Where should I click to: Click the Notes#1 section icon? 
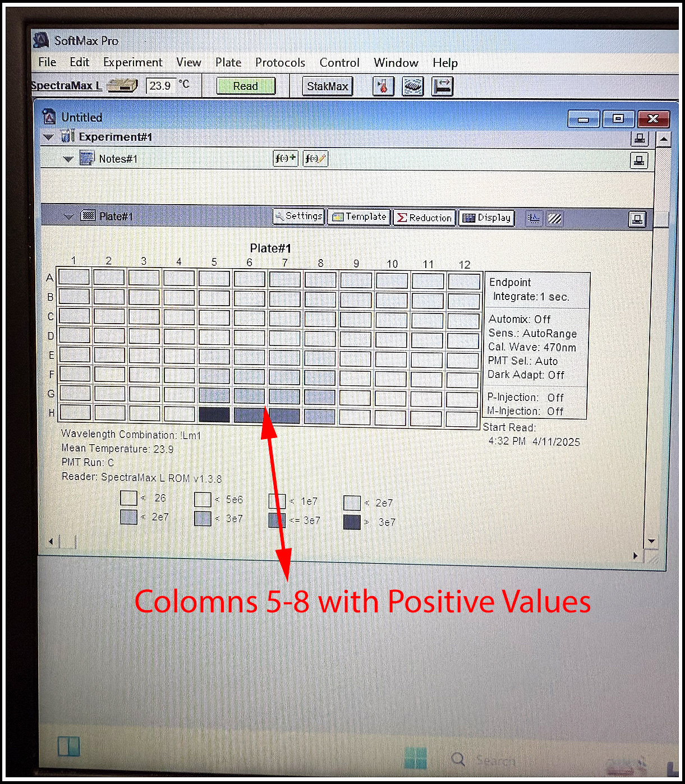click(87, 158)
